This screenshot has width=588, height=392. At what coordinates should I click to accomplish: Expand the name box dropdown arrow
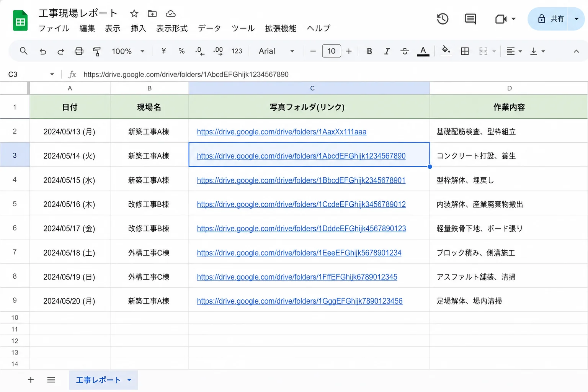coord(52,74)
